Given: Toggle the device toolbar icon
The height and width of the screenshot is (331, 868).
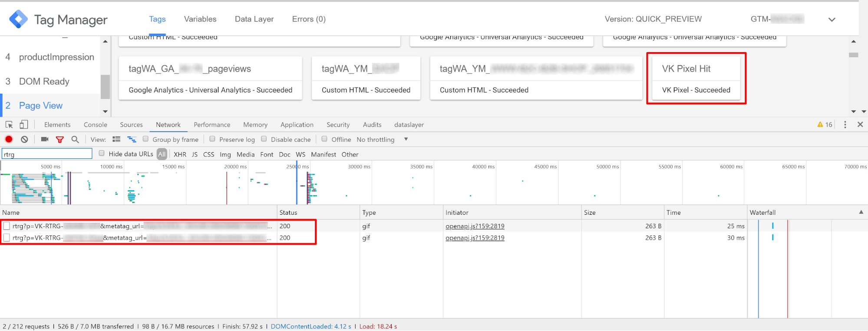Looking at the screenshot, I should click(24, 125).
